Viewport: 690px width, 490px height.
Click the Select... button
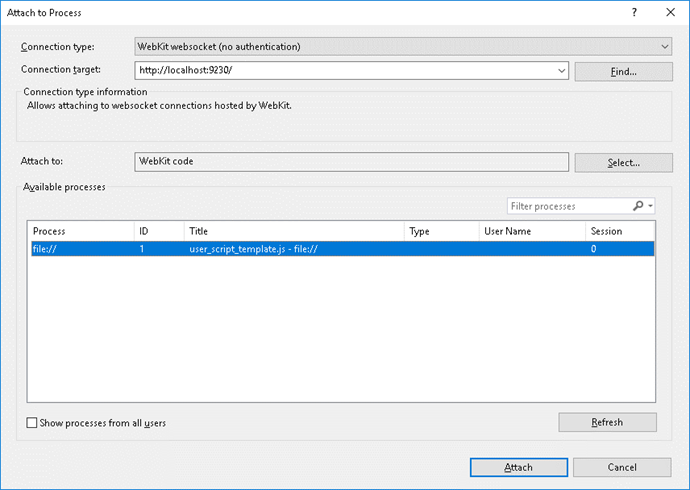[x=623, y=162]
